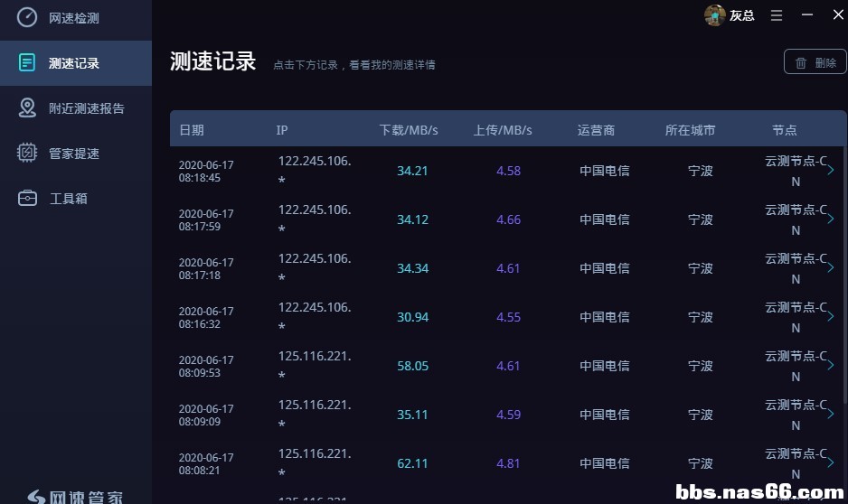Screen dimensions: 848x504
Task: Click the 管家提速 chip icon
Action: click(27, 153)
